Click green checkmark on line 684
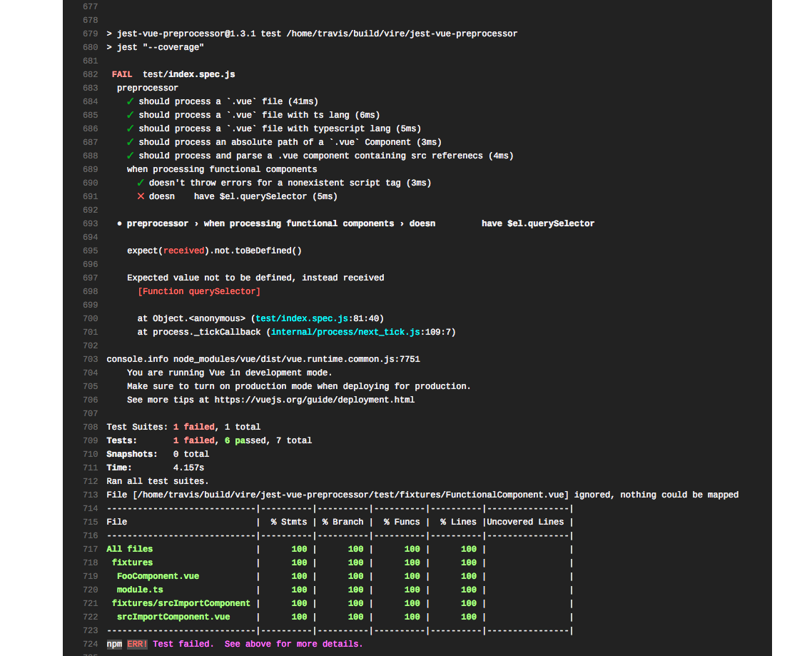 click(130, 101)
